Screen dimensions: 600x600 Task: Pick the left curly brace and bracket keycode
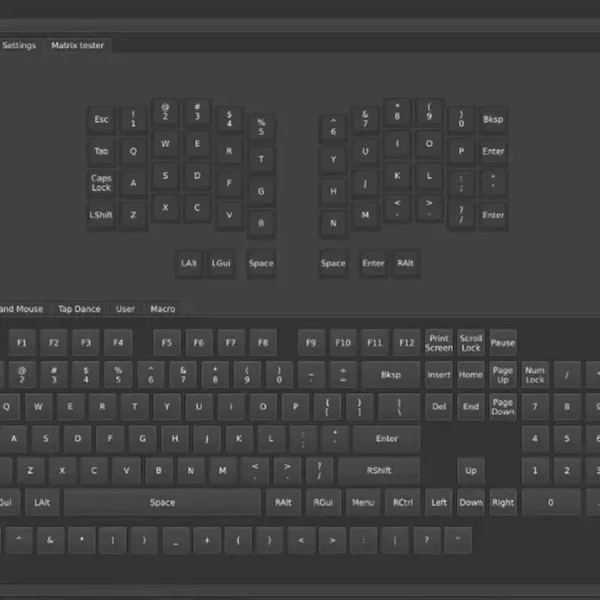click(328, 406)
